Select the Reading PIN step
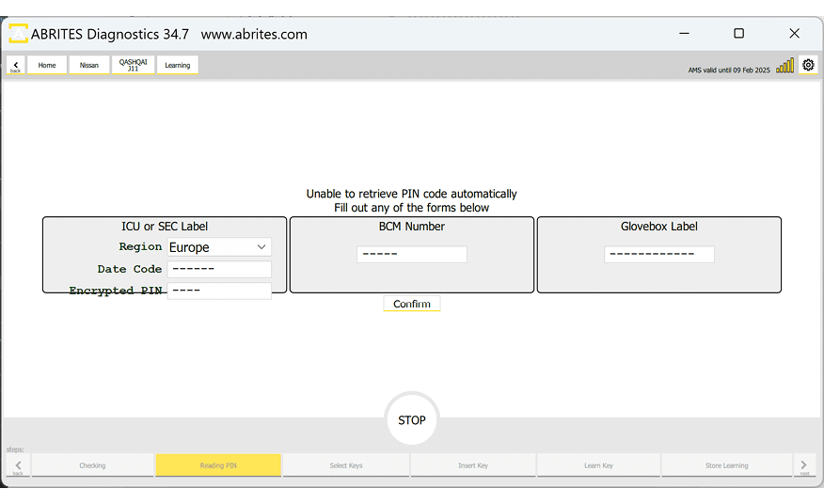 tap(218, 465)
